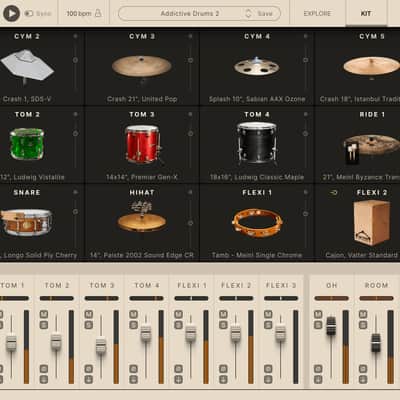Select the ROOM mixer channel label
This screenshot has height=400, width=400.
[x=376, y=285]
